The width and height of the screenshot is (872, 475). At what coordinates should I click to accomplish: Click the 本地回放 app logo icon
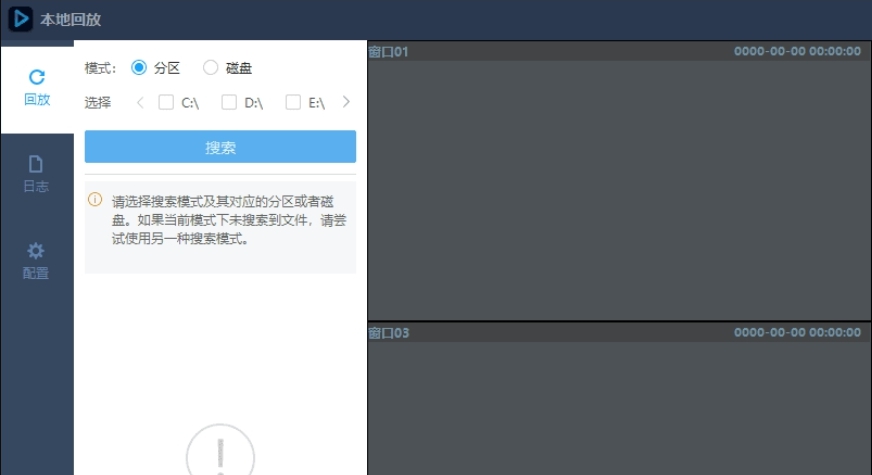pos(21,19)
